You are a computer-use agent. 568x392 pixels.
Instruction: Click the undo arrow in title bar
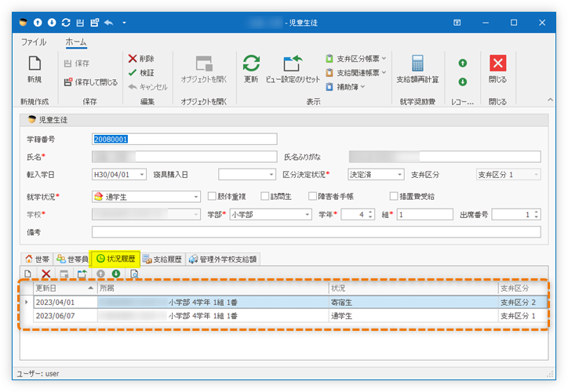109,23
